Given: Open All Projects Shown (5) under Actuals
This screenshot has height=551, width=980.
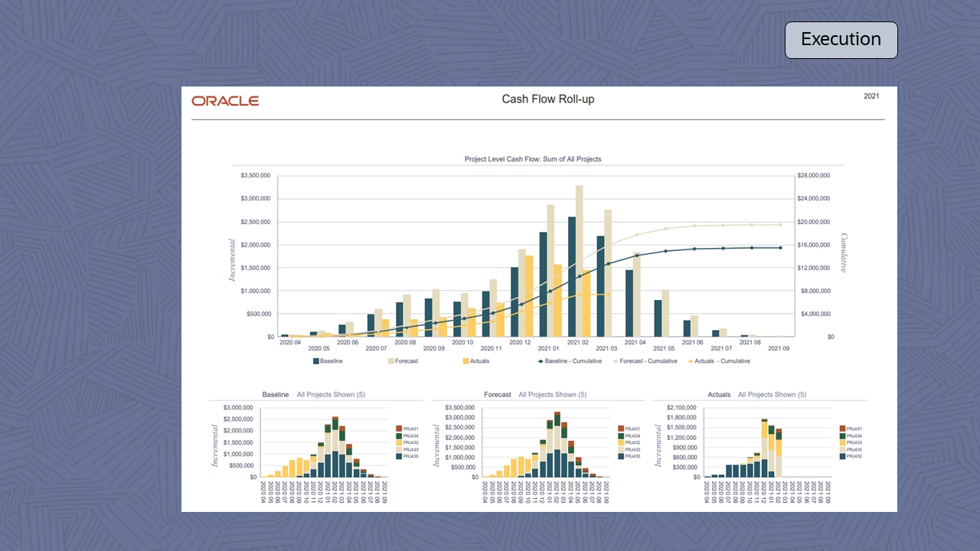Looking at the screenshot, I should pos(772,395).
